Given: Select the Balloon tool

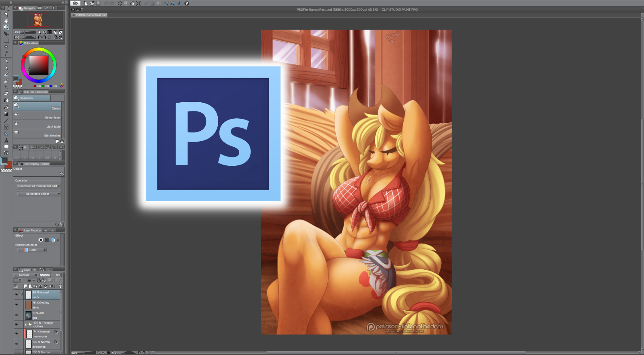Looking at the screenshot, I should (x=6, y=147).
